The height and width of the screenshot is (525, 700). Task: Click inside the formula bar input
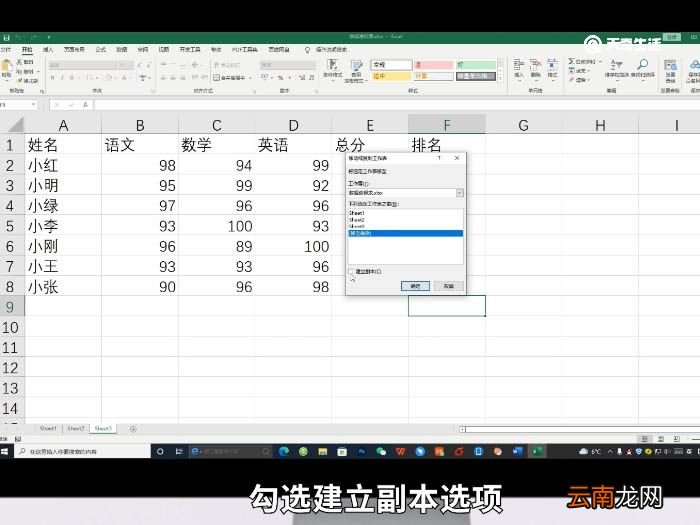396,105
